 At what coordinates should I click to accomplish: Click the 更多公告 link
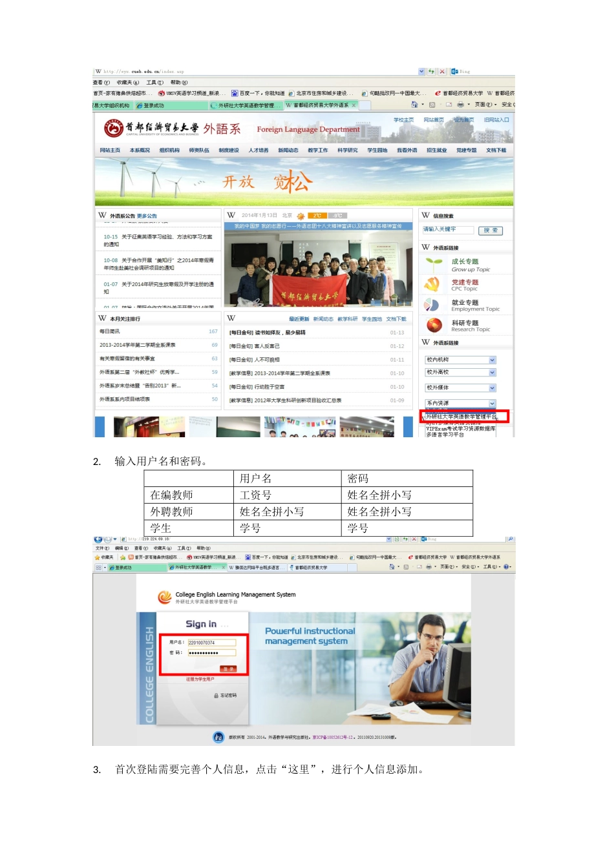pos(147,216)
